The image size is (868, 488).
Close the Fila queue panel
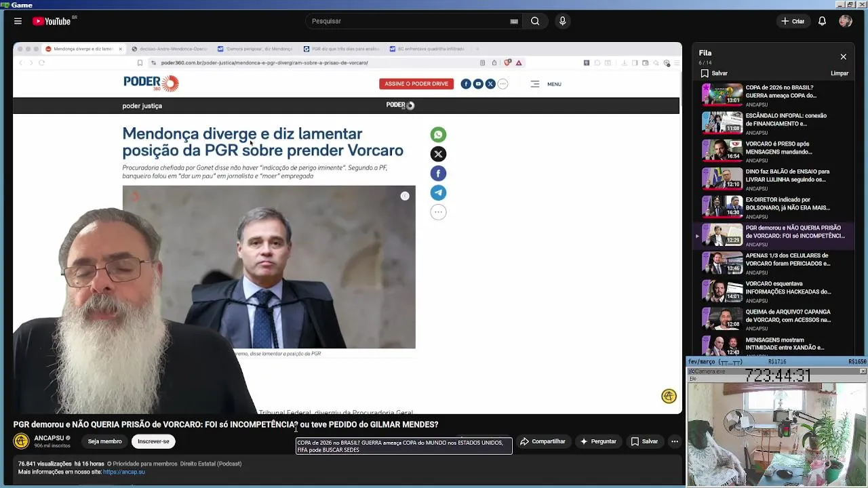pyautogui.click(x=843, y=57)
